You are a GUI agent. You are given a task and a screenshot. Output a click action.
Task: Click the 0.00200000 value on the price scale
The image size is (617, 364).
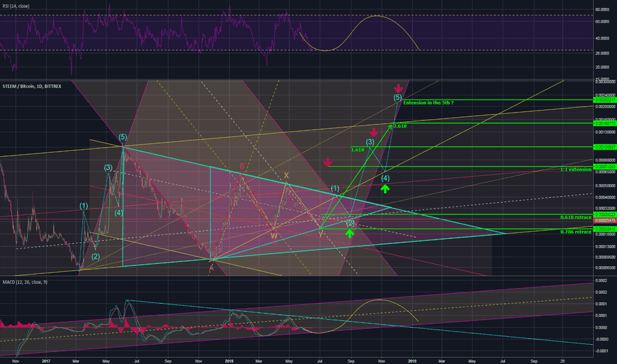(605, 107)
